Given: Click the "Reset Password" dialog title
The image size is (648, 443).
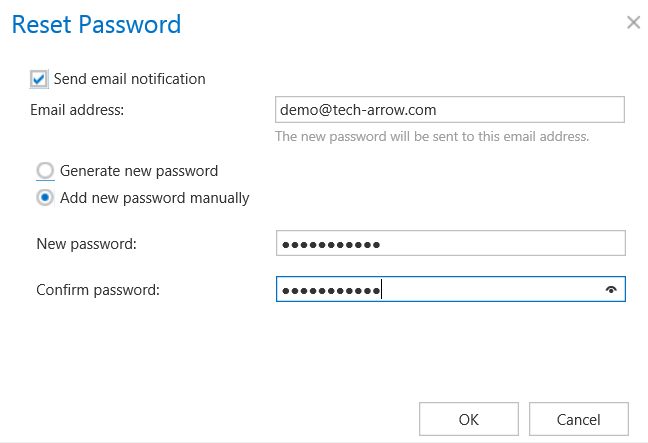Looking at the screenshot, I should click(x=96, y=24).
